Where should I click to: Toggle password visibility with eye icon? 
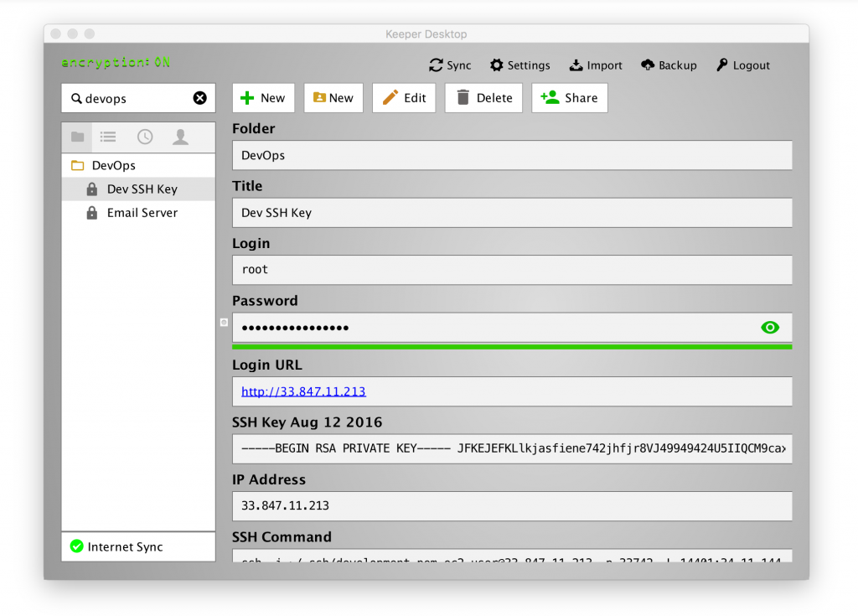pos(769,328)
